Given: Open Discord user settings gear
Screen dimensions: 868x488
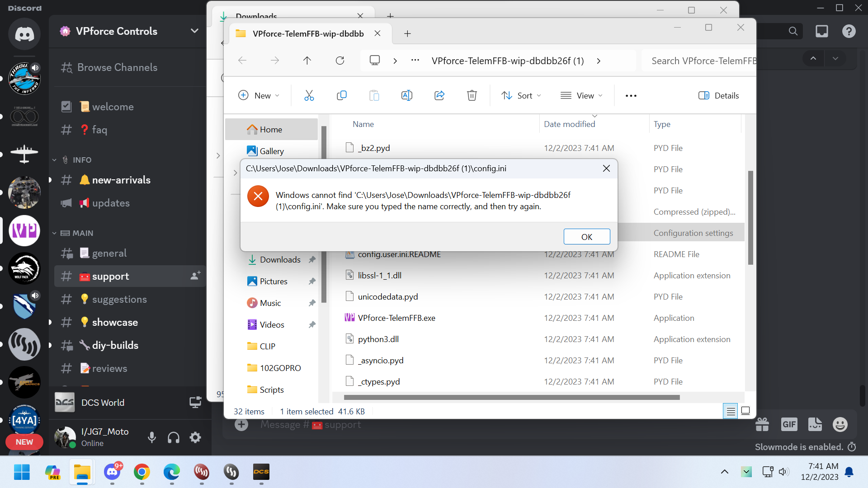Looking at the screenshot, I should 195,437.
